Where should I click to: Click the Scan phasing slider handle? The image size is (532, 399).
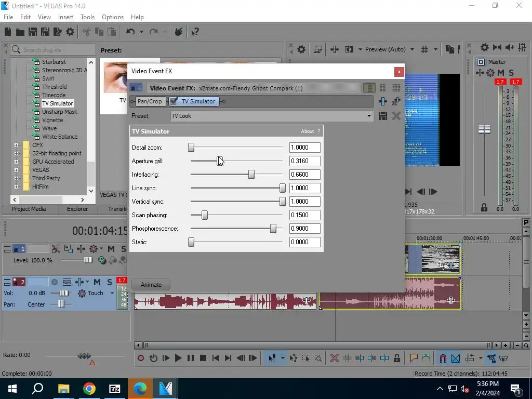205,215
